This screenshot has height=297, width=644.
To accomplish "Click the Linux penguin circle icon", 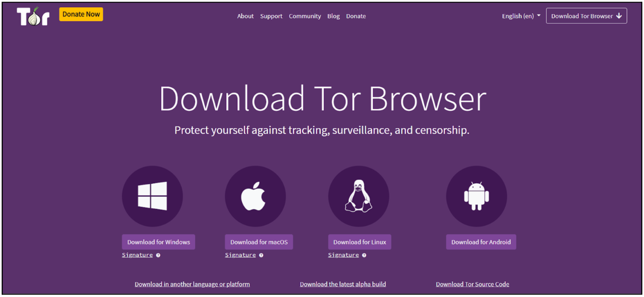I will pos(359,196).
